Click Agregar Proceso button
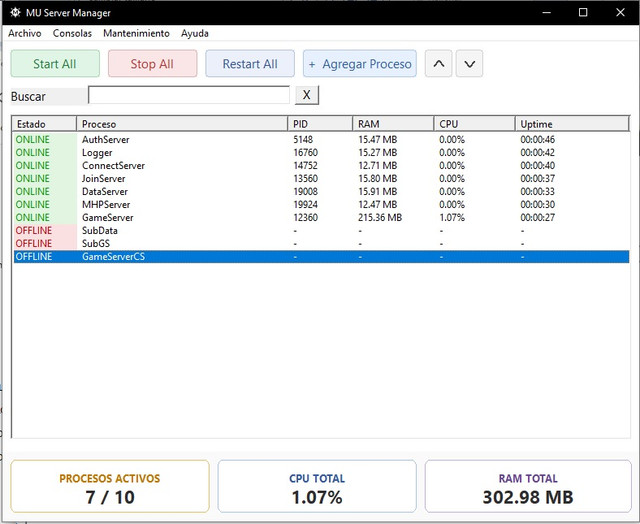This screenshot has height=524, width=640. 360,64
